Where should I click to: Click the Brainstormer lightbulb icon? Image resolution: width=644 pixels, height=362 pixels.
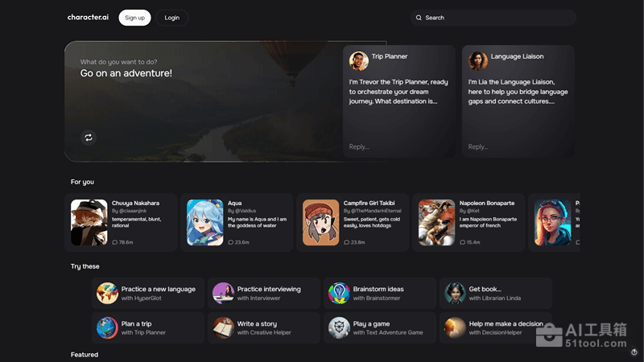coord(339,294)
